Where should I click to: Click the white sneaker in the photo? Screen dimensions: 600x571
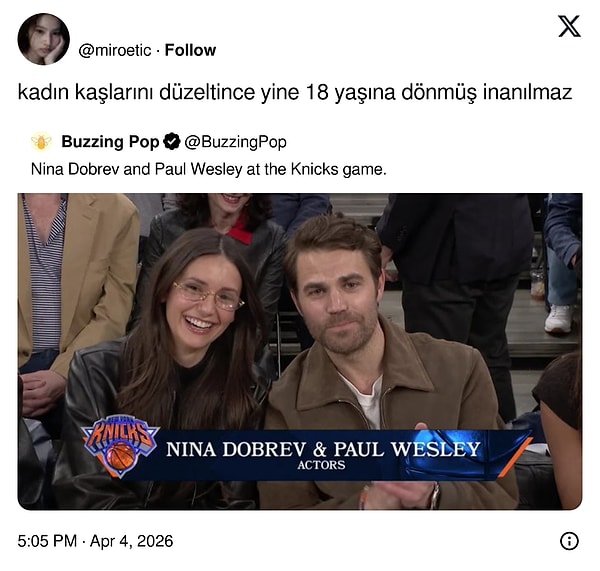(559, 318)
